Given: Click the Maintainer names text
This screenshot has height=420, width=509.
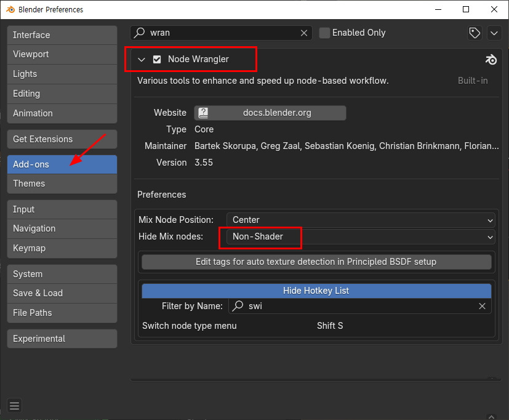Looking at the screenshot, I should click(x=347, y=146).
